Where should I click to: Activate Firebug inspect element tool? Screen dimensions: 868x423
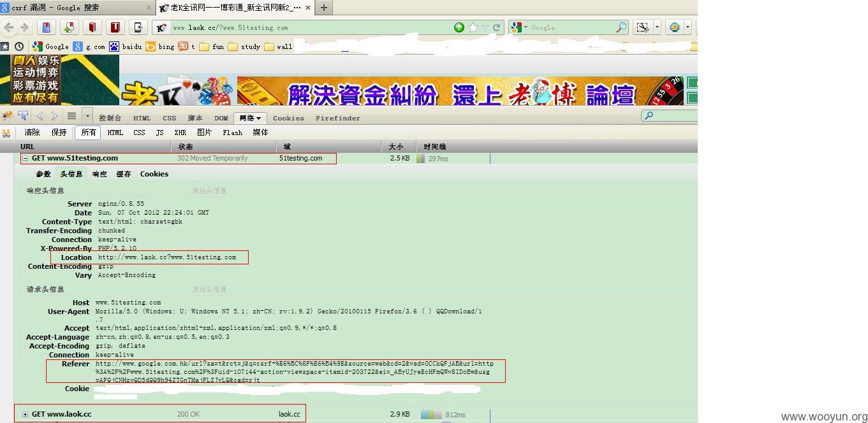click(x=23, y=116)
